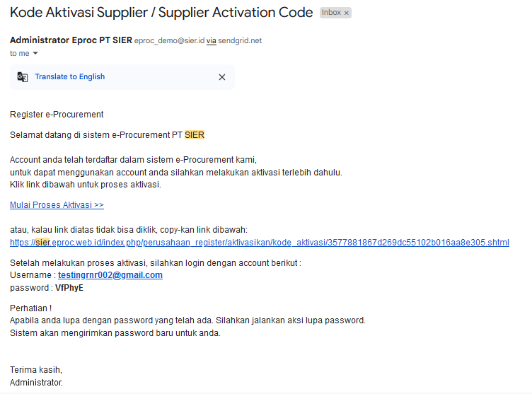Expand recipient details arrow beside "to me"
The image size is (532, 394).
(35, 54)
